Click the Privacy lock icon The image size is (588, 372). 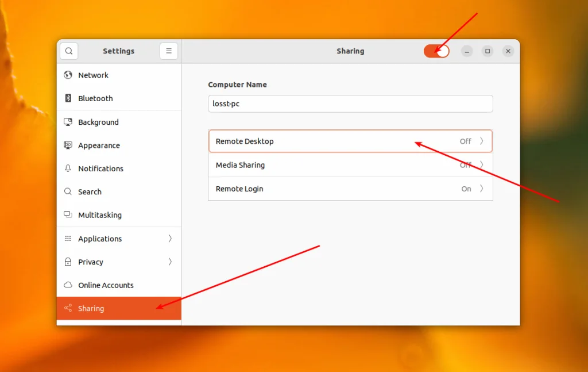pos(68,262)
